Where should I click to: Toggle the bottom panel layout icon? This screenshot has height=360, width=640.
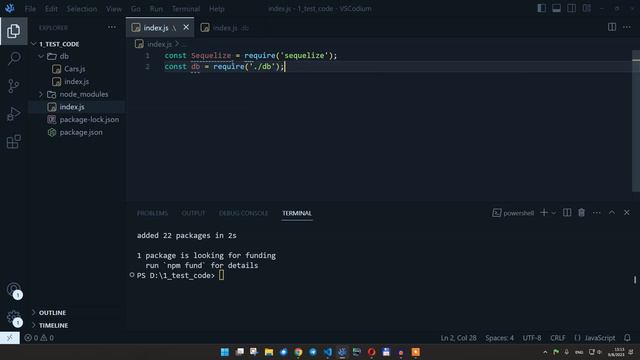coord(556,8)
